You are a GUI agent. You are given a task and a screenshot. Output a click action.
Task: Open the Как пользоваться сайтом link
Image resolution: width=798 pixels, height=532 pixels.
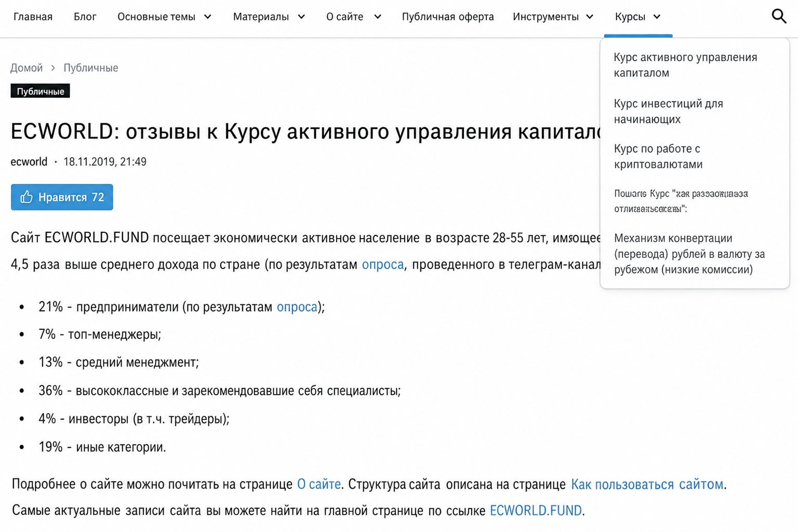tap(647, 484)
